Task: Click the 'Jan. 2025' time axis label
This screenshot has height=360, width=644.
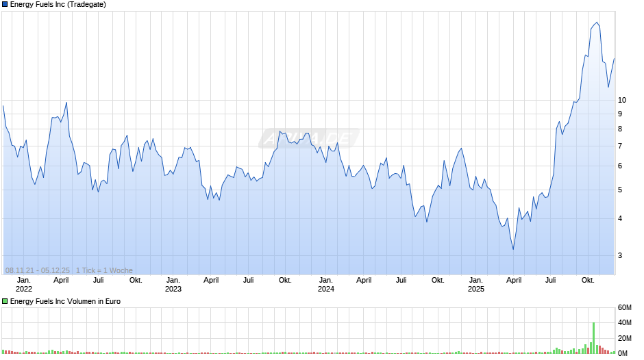Action: tap(476, 285)
